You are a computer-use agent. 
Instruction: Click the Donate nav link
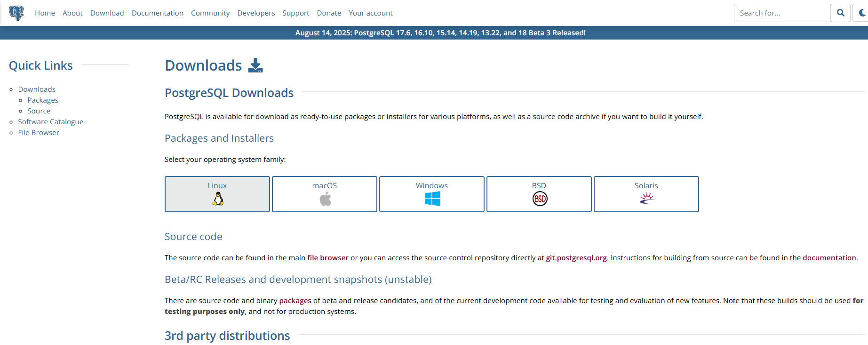coord(329,13)
